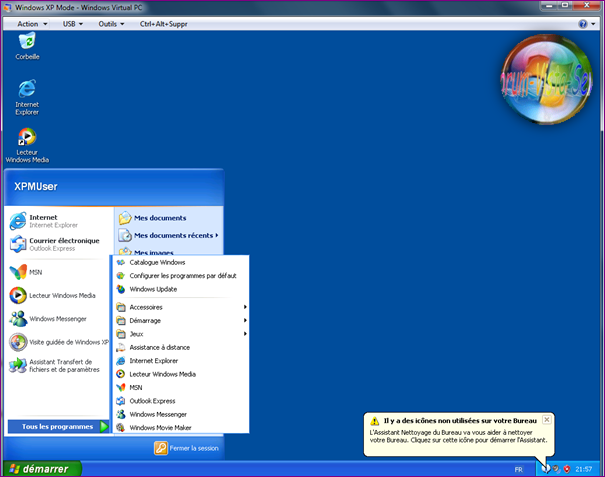The width and height of the screenshot is (605, 477).
Task: Expand Mes documents récents submenu
Action: [x=170, y=235]
